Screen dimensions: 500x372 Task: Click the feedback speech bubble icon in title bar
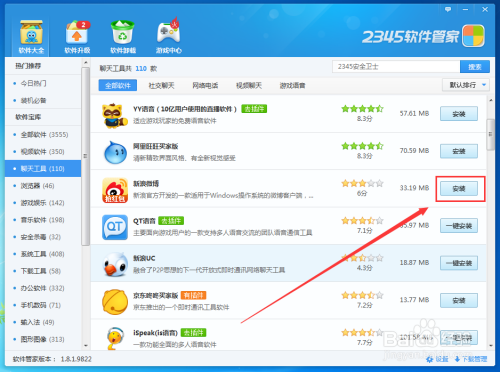[448, 10]
